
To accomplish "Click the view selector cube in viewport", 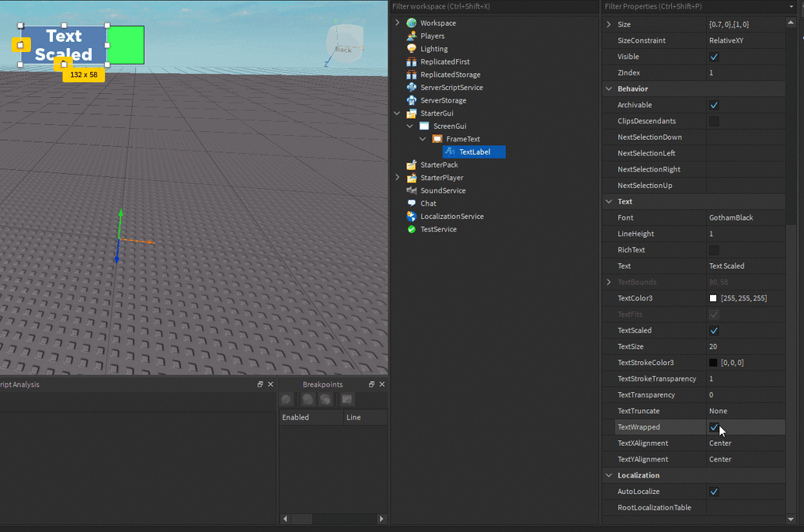I will 345,43.
